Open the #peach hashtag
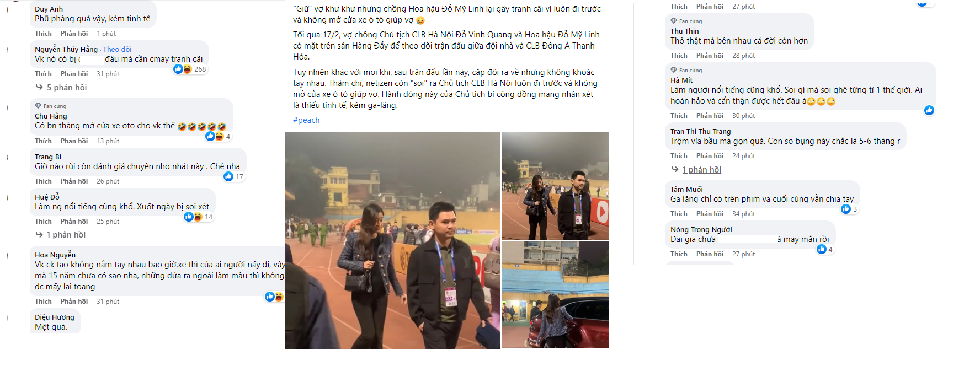The image size is (980, 366). coord(306,120)
